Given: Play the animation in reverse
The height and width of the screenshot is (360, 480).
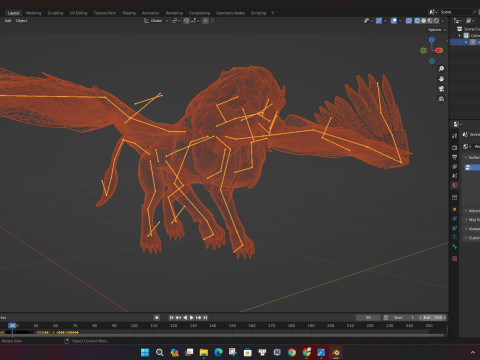Looking at the screenshot, I should point(185,318).
